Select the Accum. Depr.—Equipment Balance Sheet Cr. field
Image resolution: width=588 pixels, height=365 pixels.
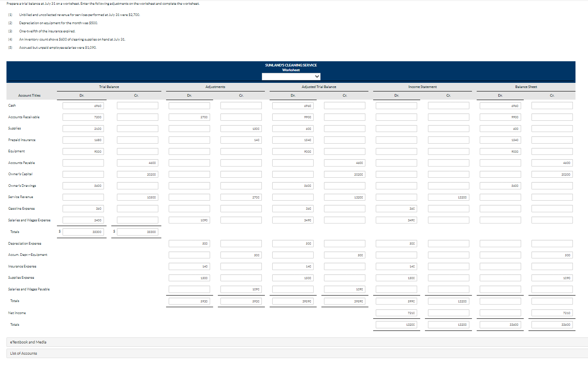(x=552, y=255)
